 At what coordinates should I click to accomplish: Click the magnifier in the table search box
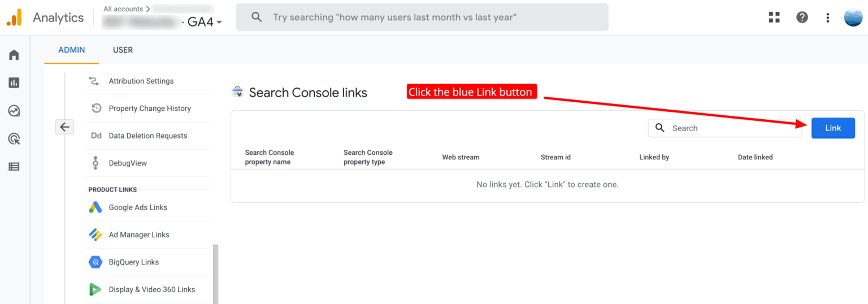tap(660, 128)
